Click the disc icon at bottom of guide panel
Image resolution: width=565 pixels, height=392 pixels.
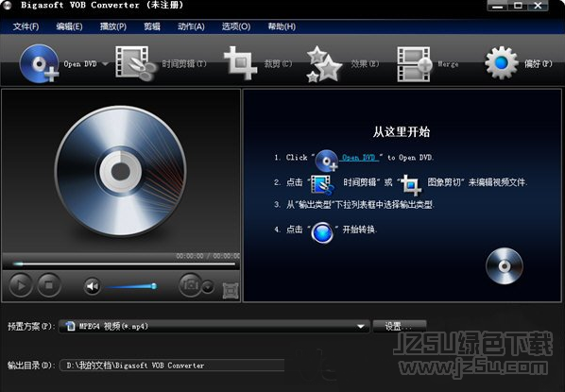[x=505, y=265]
